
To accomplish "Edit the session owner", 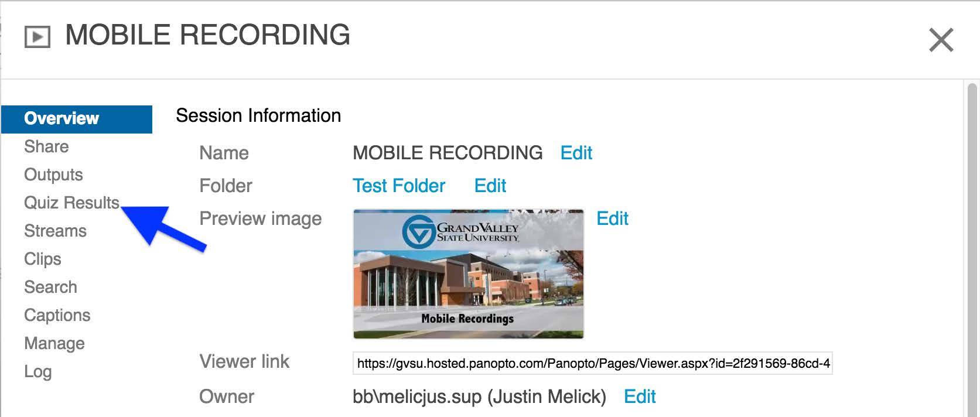I will coord(639,397).
